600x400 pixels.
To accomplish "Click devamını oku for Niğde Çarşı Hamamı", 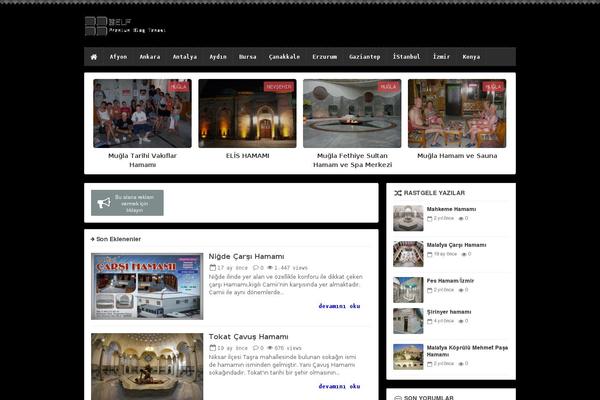I will (x=339, y=306).
